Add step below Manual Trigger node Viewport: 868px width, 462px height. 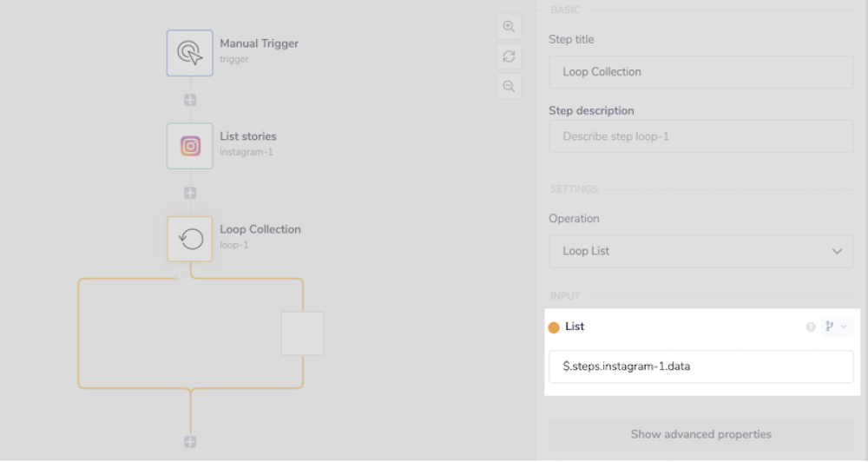point(190,100)
